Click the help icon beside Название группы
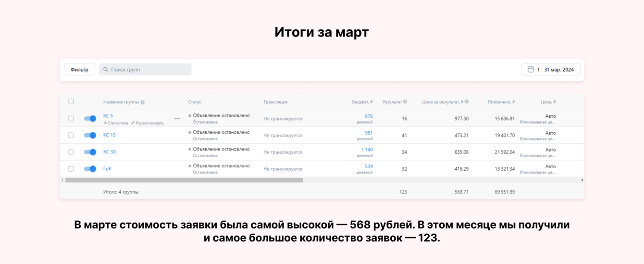 pyautogui.click(x=142, y=102)
